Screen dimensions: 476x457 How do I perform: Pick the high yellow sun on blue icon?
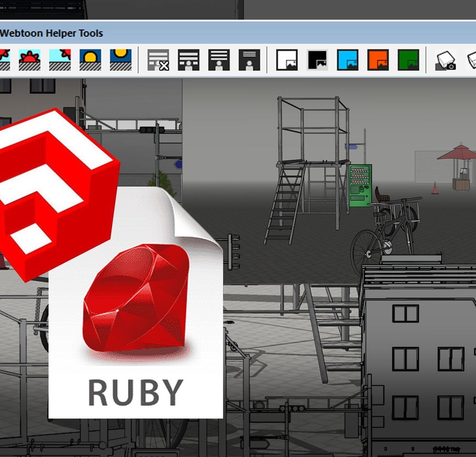tap(120, 60)
